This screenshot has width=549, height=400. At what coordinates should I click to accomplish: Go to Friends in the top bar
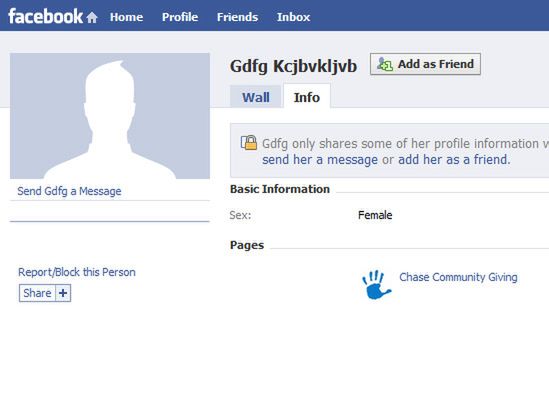[x=237, y=17]
